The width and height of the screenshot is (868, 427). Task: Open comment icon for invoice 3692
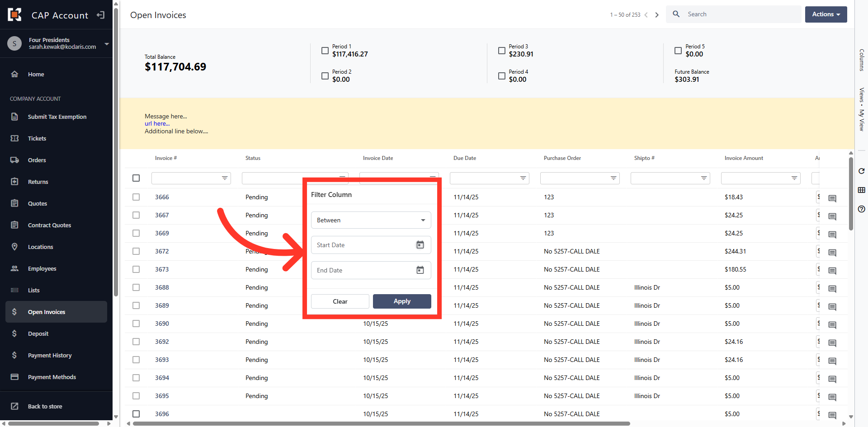pyautogui.click(x=832, y=343)
